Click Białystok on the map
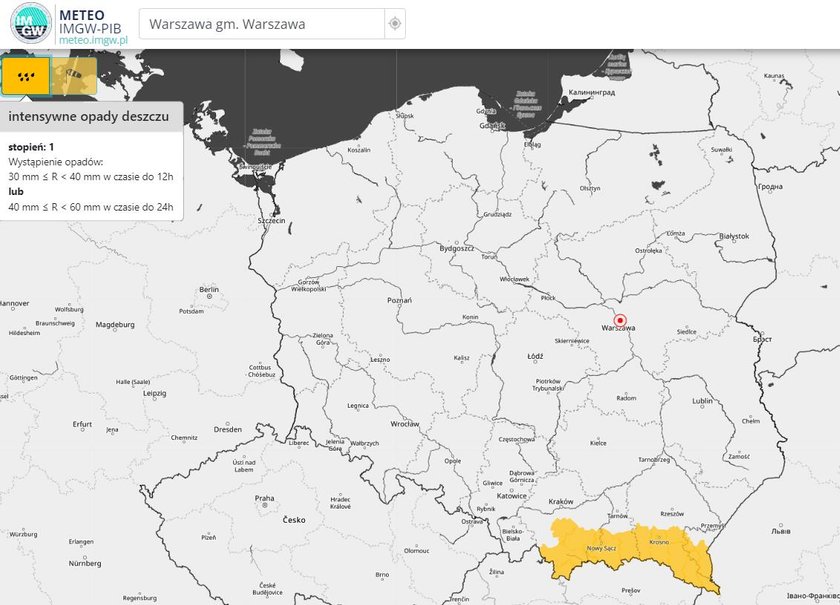The width and height of the screenshot is (840, 605). pyautogui.click(x=734, y=236)
